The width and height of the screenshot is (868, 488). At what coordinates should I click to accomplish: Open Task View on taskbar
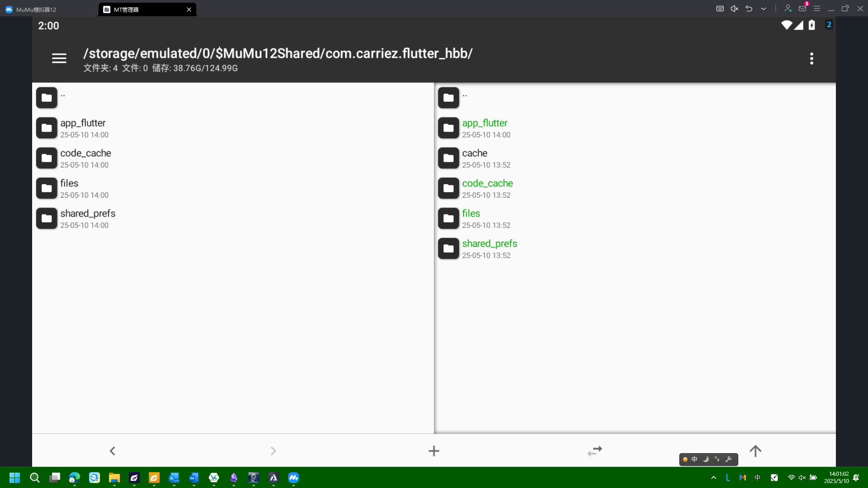coord(55,478)
